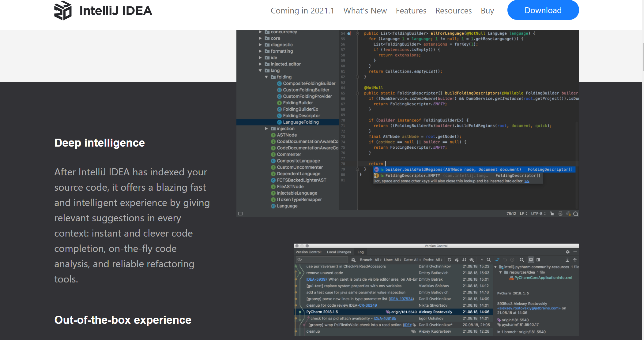Image resolution: width=644 pixels, height=340 pixels.
Task: Click the CR-36249 code review link
Action: [368, 305]
